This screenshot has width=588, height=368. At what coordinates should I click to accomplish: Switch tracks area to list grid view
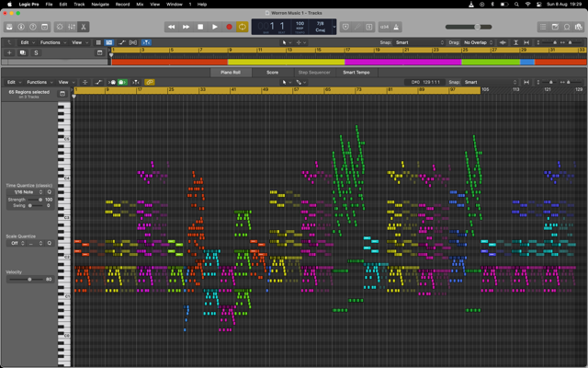click(x=98, y=42)
